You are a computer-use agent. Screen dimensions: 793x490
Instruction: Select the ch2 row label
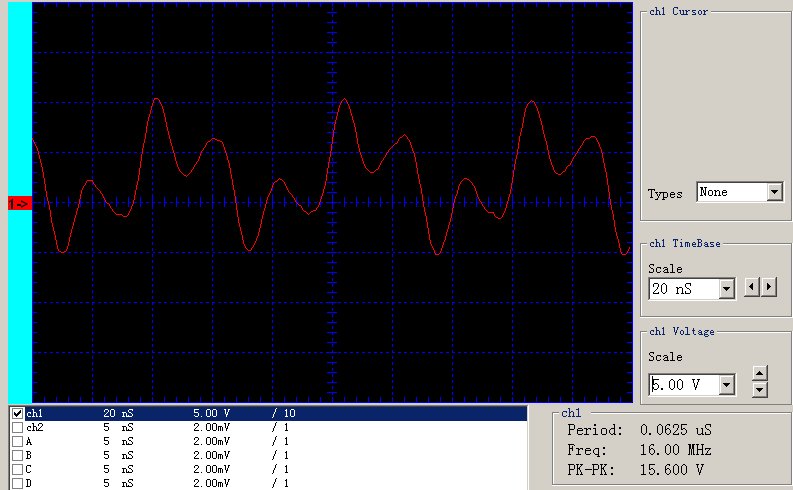pyautogui.click(x=34, y=427)
